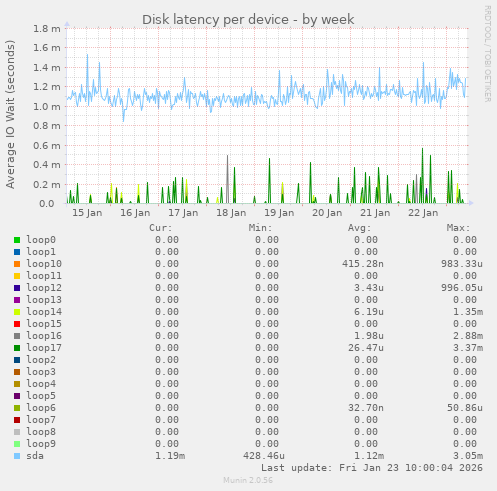Click loop16 max value 2.88m
Viewport: 497px width, 491px height.
pos(468,336)
